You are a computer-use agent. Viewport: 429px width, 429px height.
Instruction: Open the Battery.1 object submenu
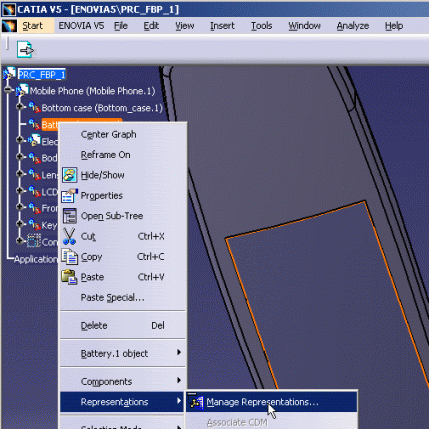(x=122, y=353)
